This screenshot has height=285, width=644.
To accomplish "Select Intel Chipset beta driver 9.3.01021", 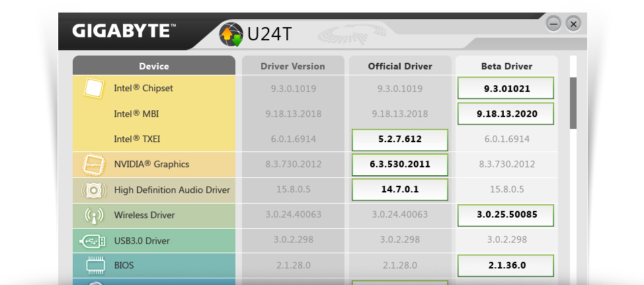I will [x=506, y=88].
